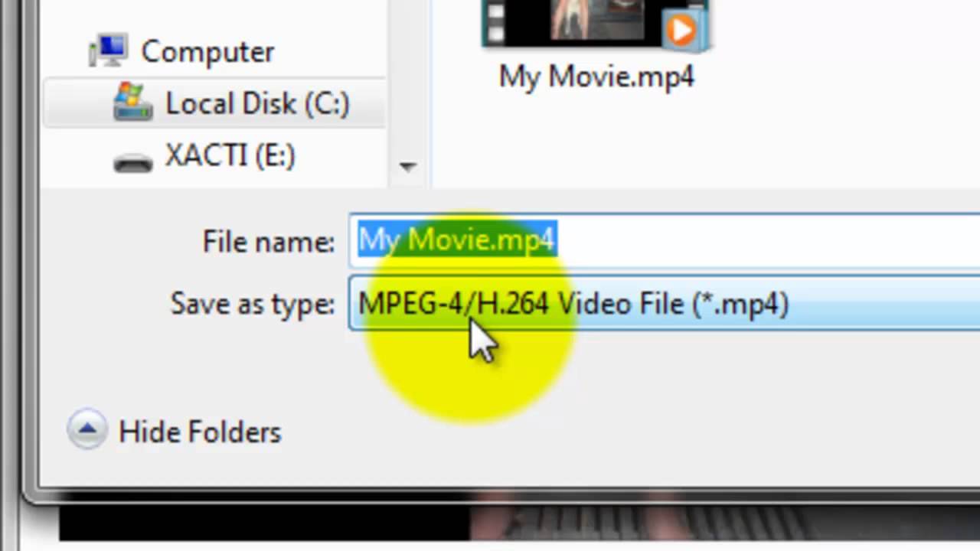Viewport: 980px width, 551px height.
Task: Click the Hide Folders round arrow icon
Action: click(x=87, y=431)
